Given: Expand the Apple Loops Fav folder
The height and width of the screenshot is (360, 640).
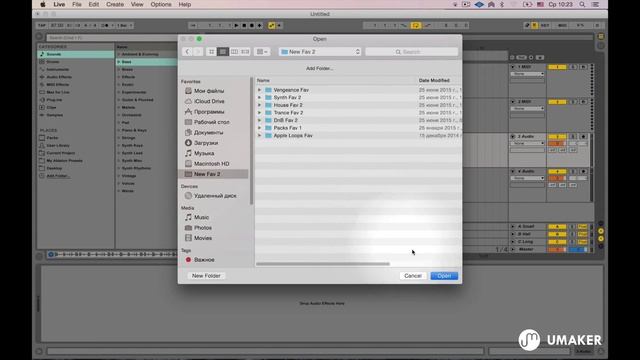Looking at the screenshot, I should (260, 136).
